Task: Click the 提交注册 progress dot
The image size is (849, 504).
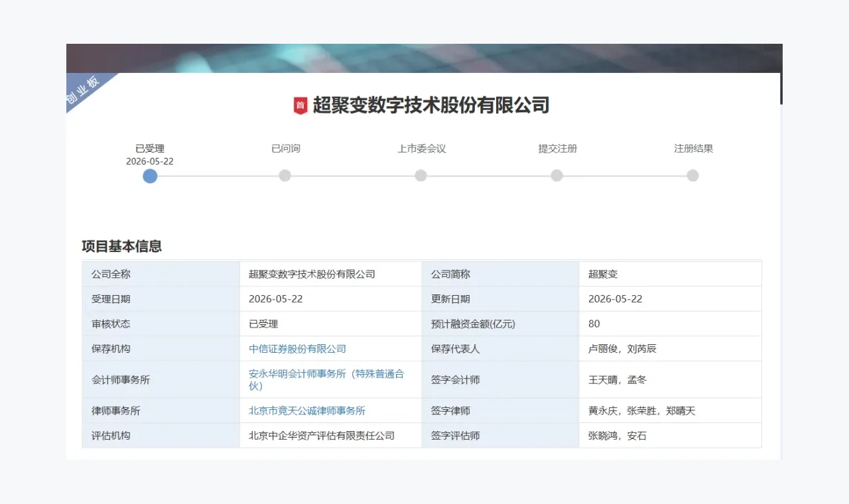Action: 556,176
